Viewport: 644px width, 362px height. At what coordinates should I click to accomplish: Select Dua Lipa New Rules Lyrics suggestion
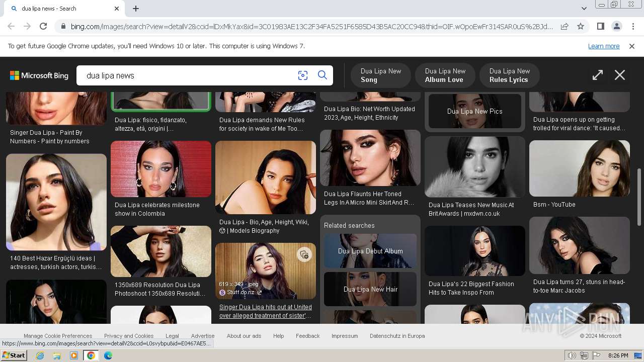[510, 75]
